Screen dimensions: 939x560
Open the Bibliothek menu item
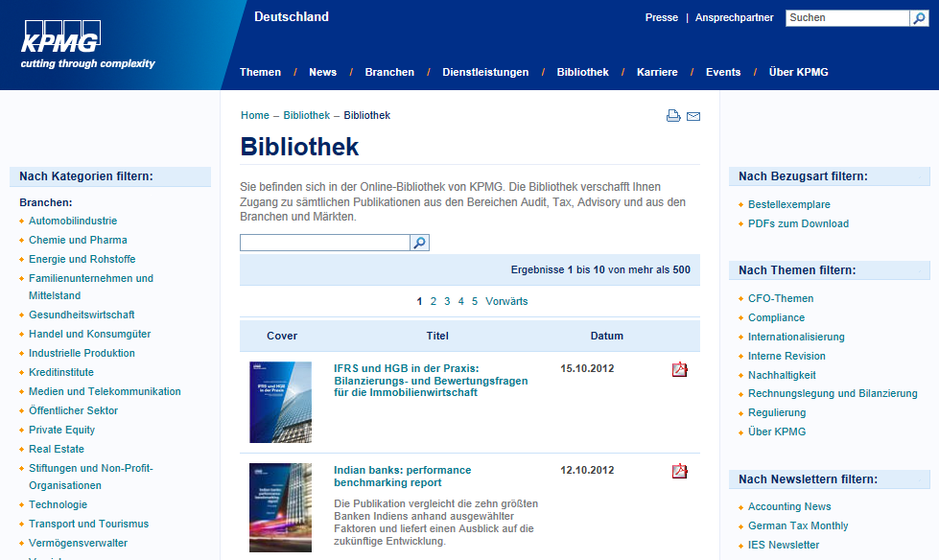[x=583, y=72]
